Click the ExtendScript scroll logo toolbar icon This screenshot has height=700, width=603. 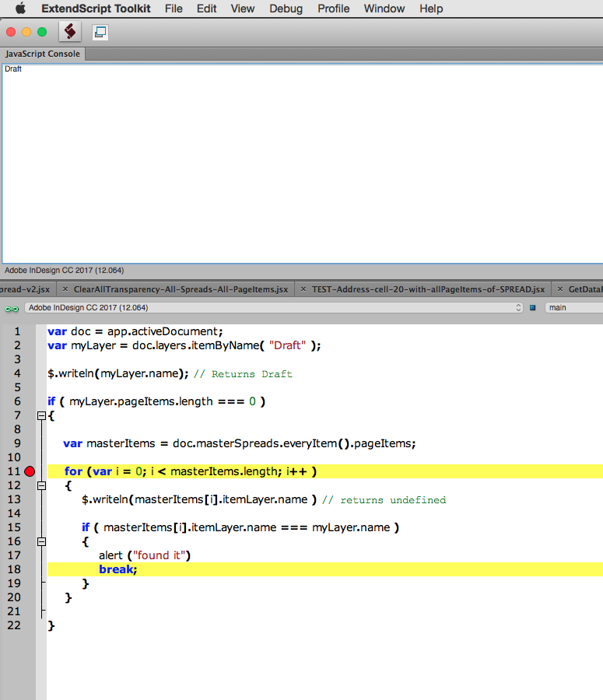70,32
